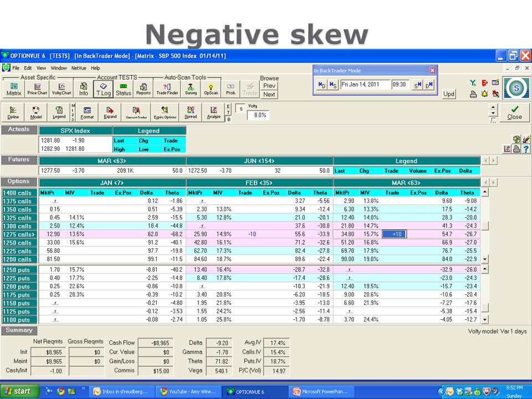
Task: Open the File menu
Action: (x=16, y=68)
